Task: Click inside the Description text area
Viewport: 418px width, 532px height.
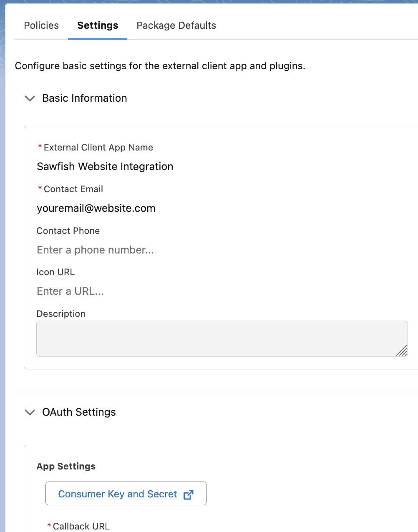Action: 222,339
